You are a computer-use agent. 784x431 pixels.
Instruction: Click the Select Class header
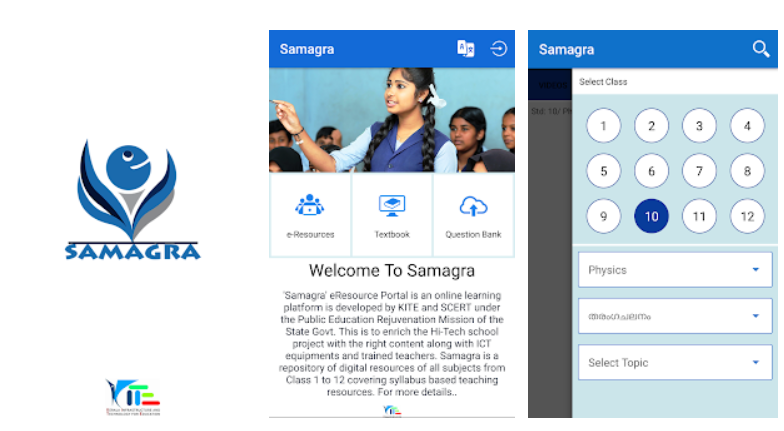click(x=603, y=82)
